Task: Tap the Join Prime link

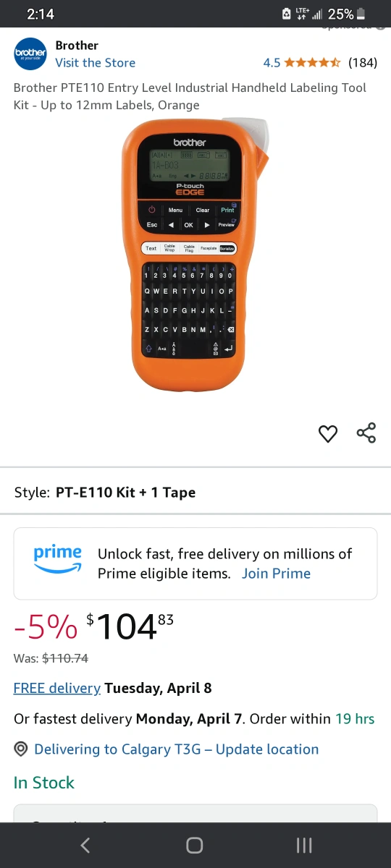Action: [x=276, y=574]
